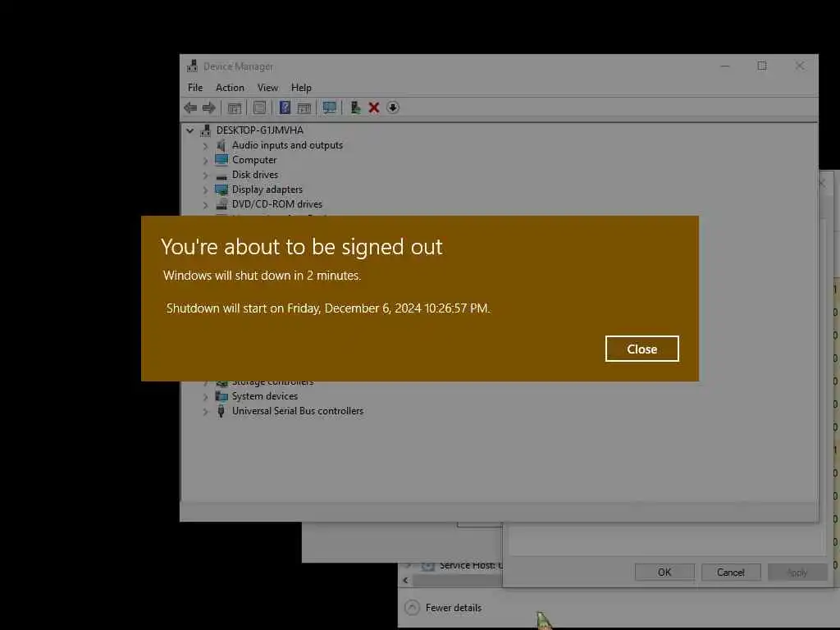
Task: Click the Device Manager title bar icon
Action: [x=192, y=66]
